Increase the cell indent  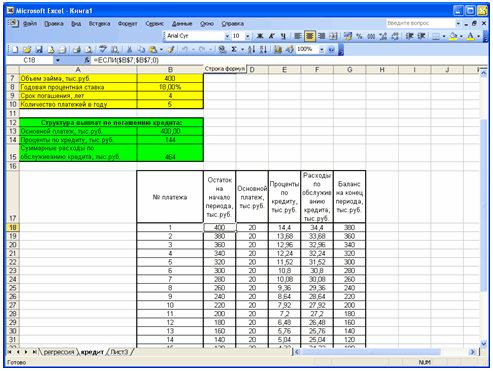coord(421,36)
